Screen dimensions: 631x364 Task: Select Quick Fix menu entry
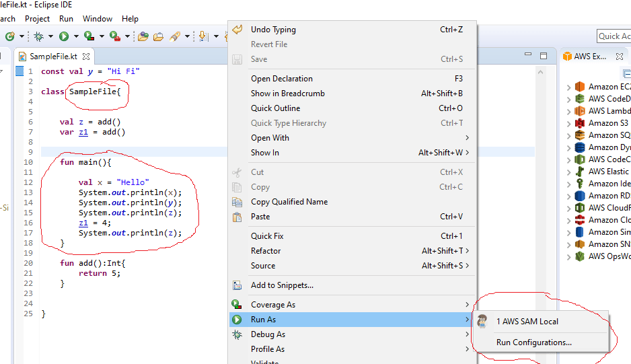pos(352,236)
